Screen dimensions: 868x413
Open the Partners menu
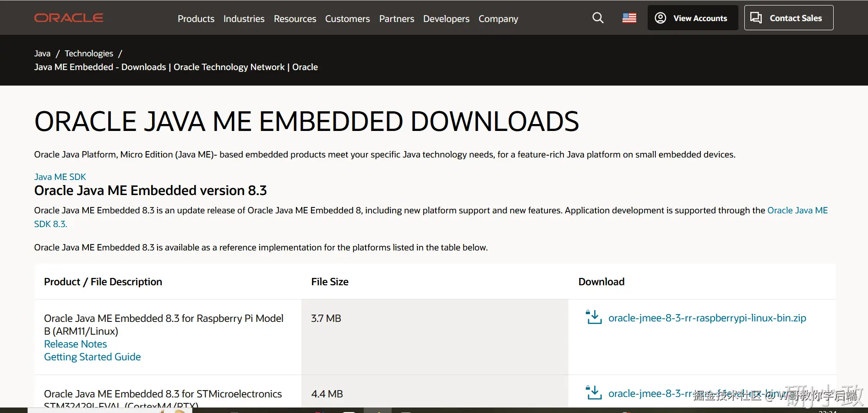(397, 19)
